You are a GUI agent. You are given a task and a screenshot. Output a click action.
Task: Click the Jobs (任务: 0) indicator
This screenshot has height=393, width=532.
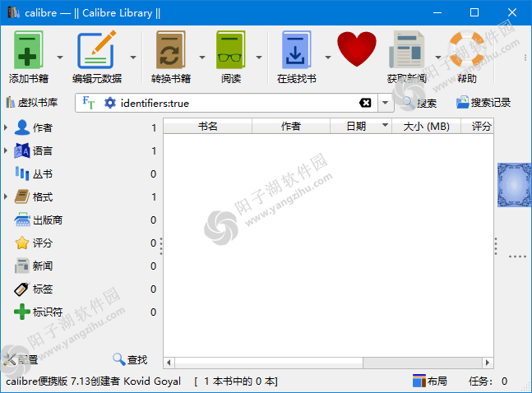[488, 381]
